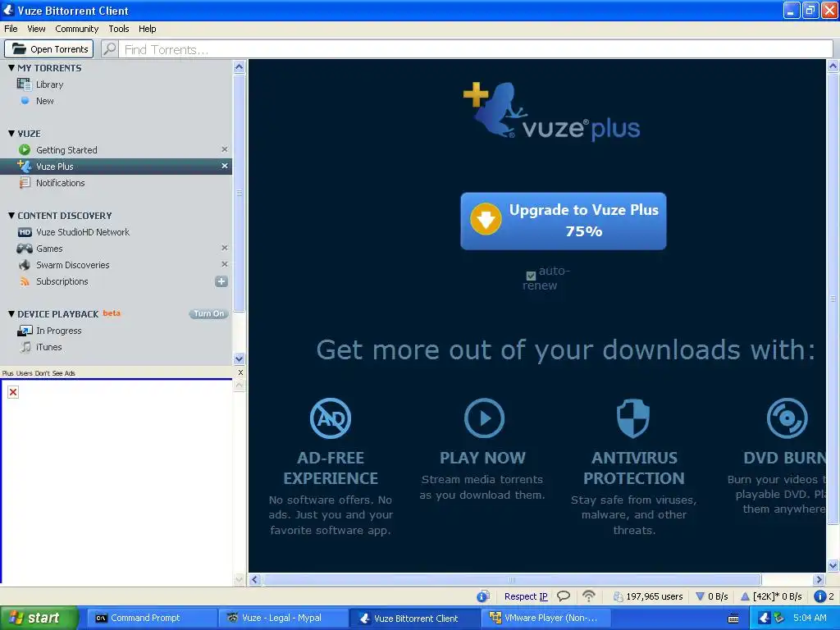This screenshot has width=840, height=630.
Task: Click the Windows start button
Action: (39, 618)
